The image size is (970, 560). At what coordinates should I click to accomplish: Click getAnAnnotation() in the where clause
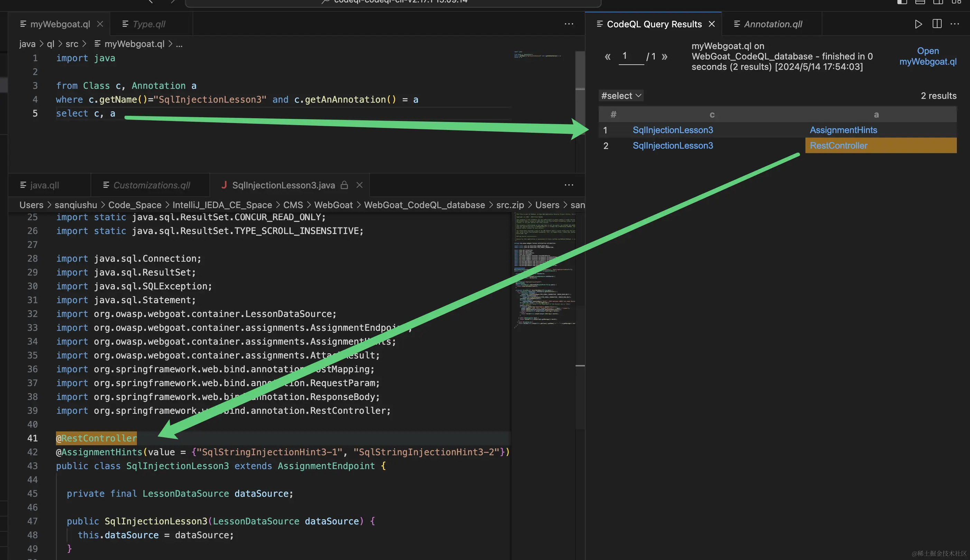tap(351, 100)
